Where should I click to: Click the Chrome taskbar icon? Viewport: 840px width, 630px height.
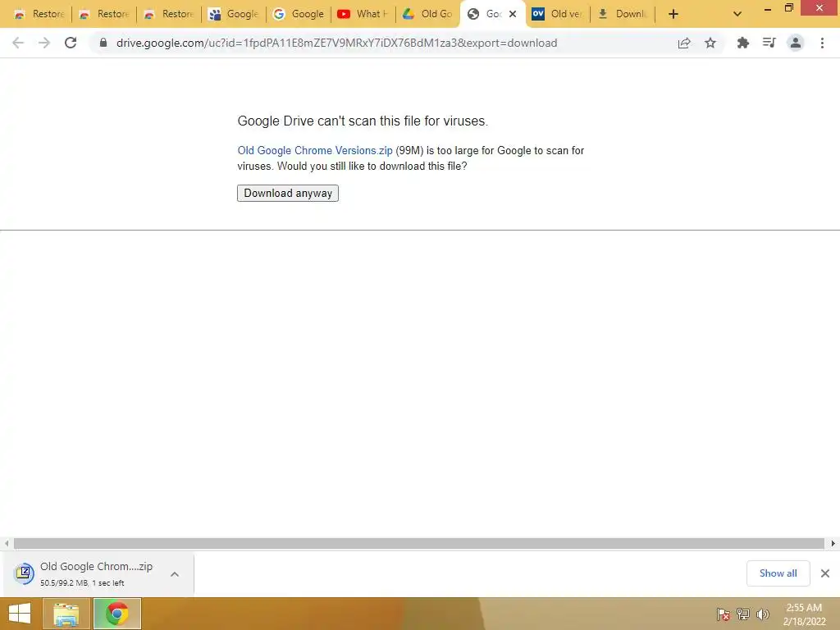coord(117,614)
